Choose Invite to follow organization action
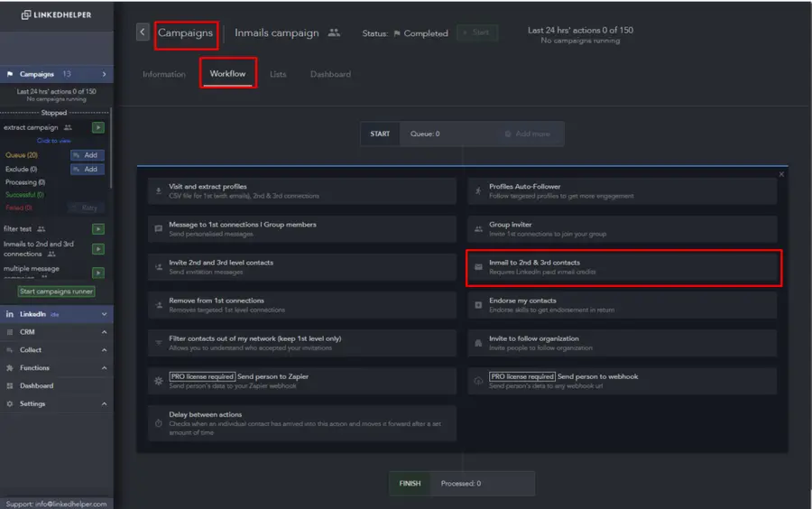The height and width of the screenshot is (509, 812). [622, 343]
